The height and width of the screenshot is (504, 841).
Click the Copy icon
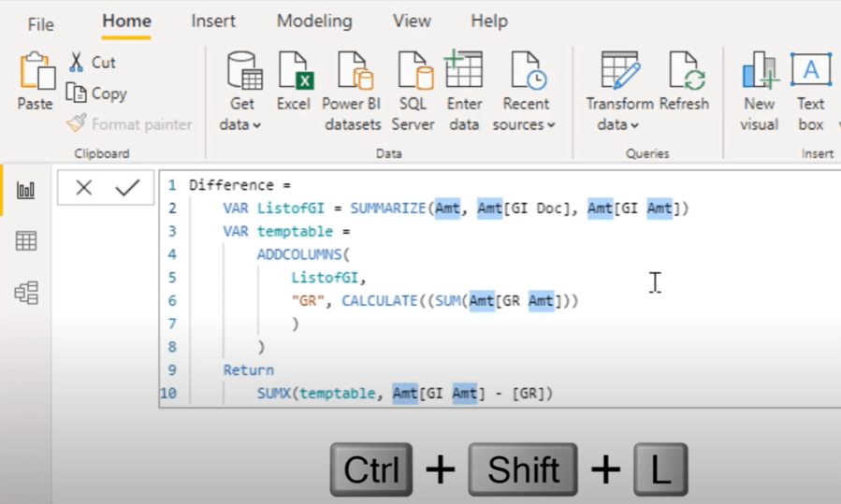(x=77, y=93)
